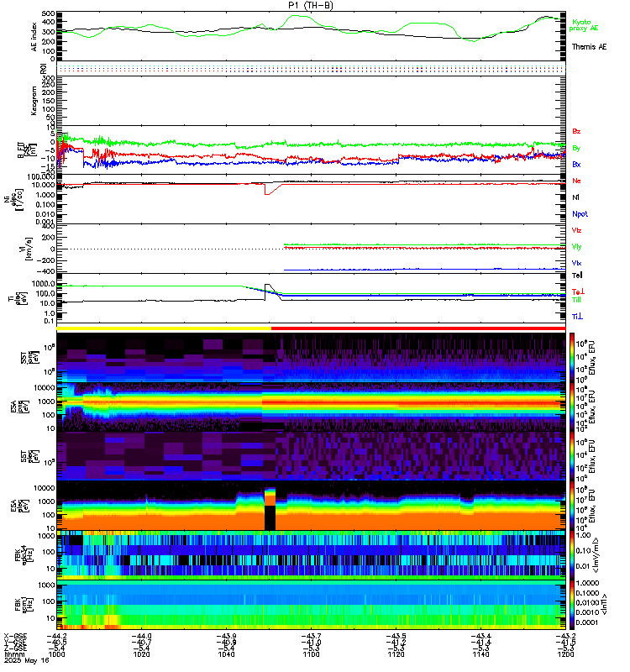Click the "1020" time tick label
The image size is (630, 672).
coord(141,654)
